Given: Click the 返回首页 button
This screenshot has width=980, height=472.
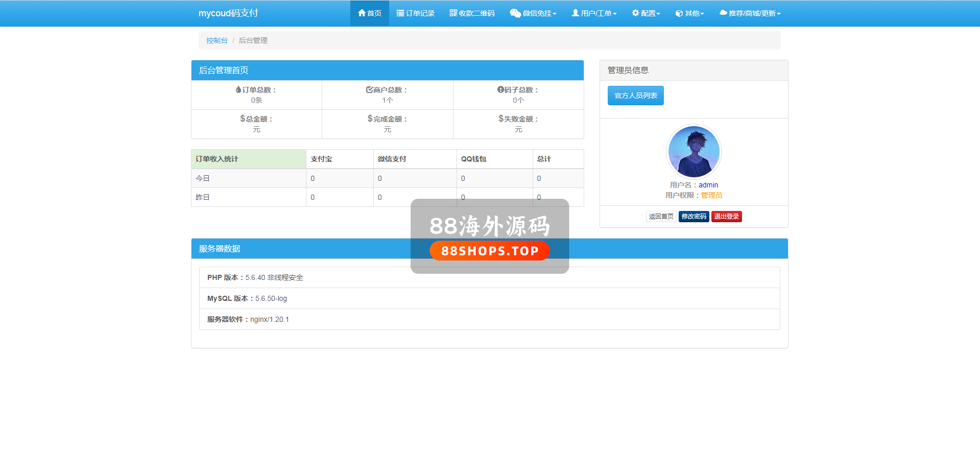Looking at the screenshot, I should 661,217.
